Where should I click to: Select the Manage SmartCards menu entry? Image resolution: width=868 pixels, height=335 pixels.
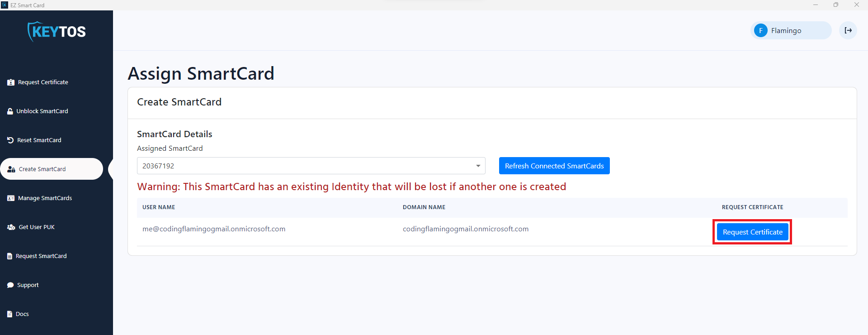[x=45, y=198]
